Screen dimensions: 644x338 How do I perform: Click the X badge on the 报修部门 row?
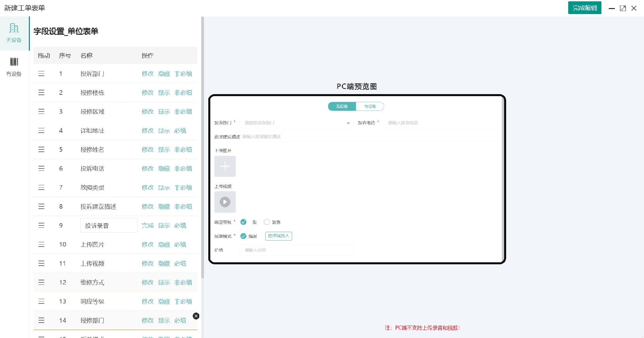point(196,316)
